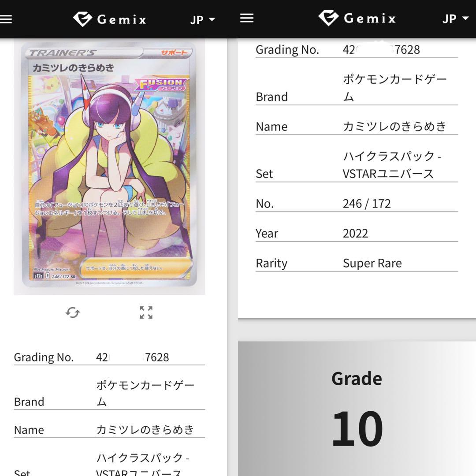Select card number 246 / 172
The width and height of the screenshot is (476, 476).
click(x=367, y=203)
